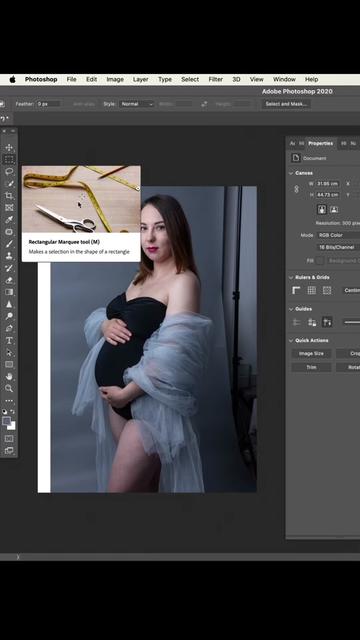Select the History Brush tool

[9, 268]
